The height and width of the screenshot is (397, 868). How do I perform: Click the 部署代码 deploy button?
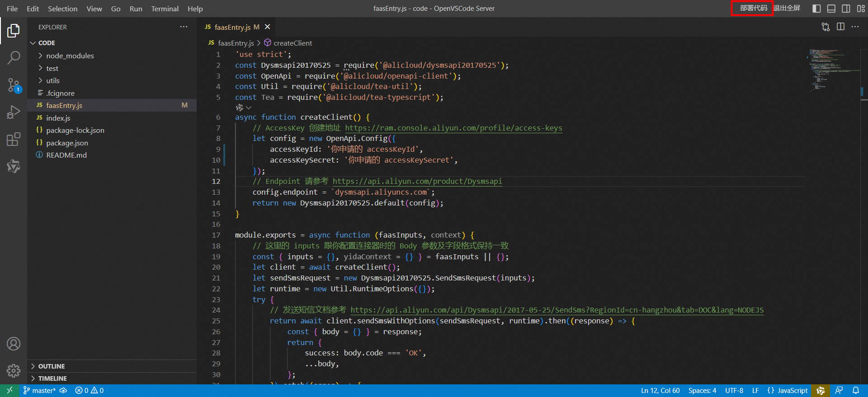(753, 8)
